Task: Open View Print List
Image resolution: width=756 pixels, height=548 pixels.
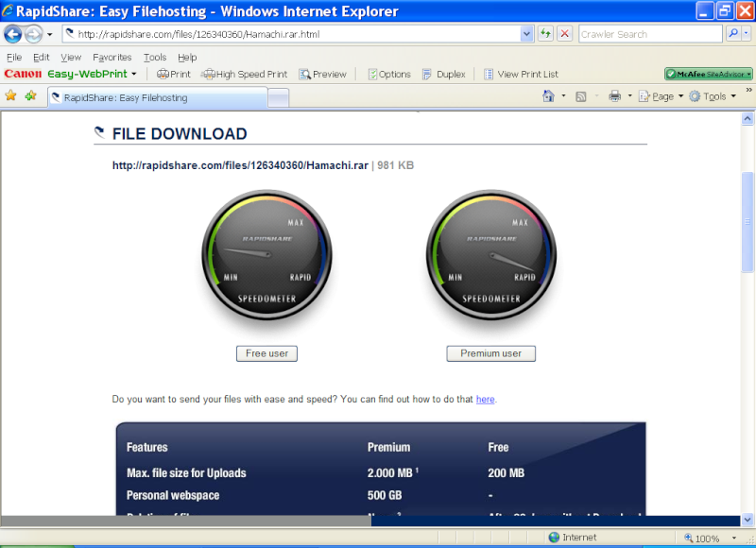Action: [522, 75]
